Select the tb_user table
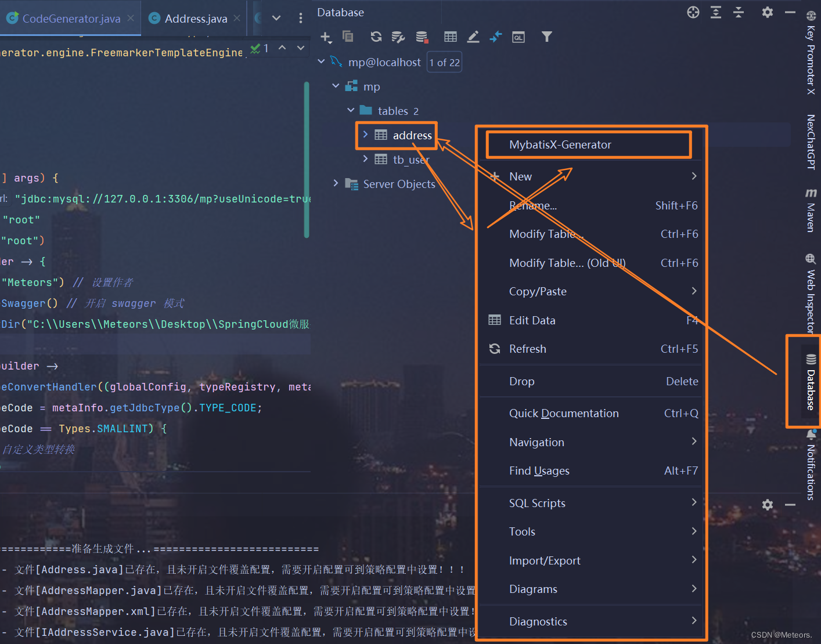The image size is (821, 644). (411, 160)
